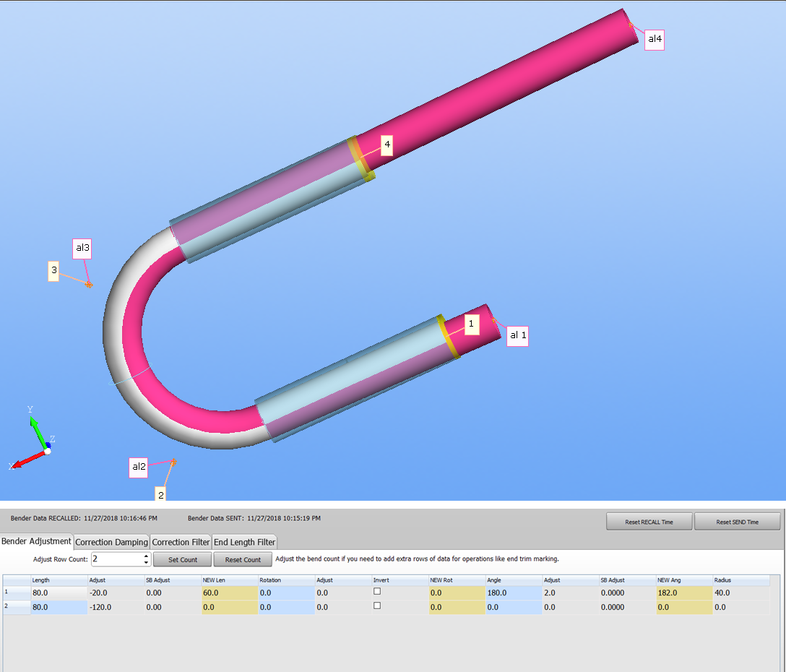Switch to the Correction Damping tab
Screen dimensions: 786x672
[x=111, y=542]
